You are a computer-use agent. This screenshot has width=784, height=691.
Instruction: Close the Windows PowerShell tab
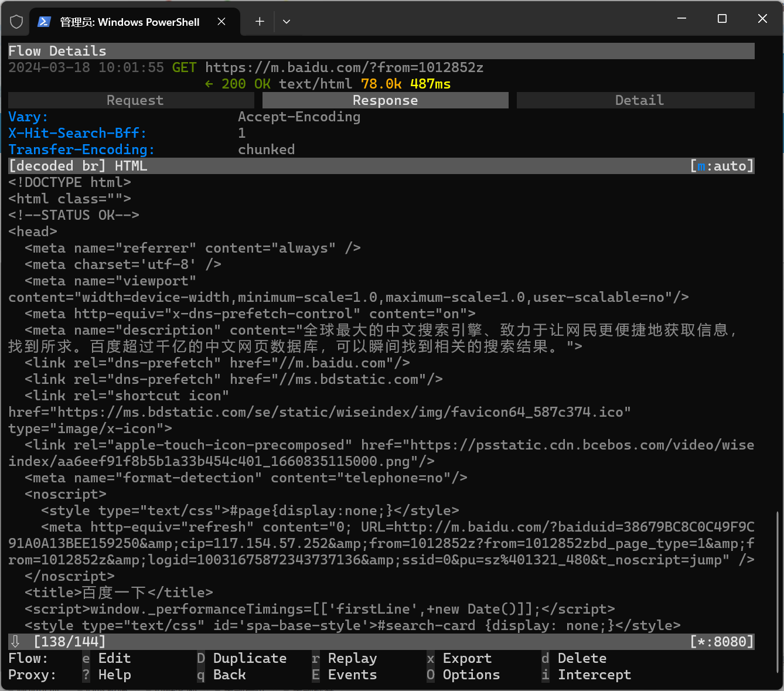point(221,22)
